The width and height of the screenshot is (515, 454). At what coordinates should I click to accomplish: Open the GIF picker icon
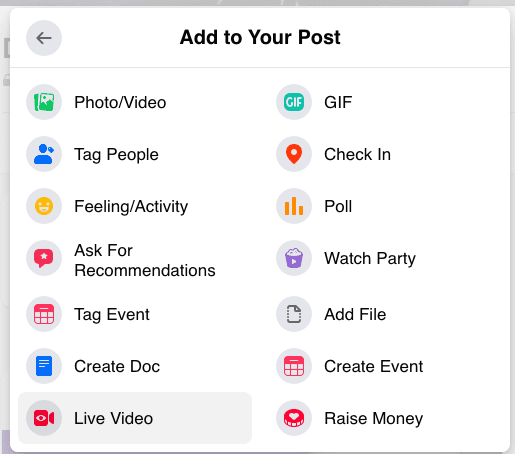point(294,102)
